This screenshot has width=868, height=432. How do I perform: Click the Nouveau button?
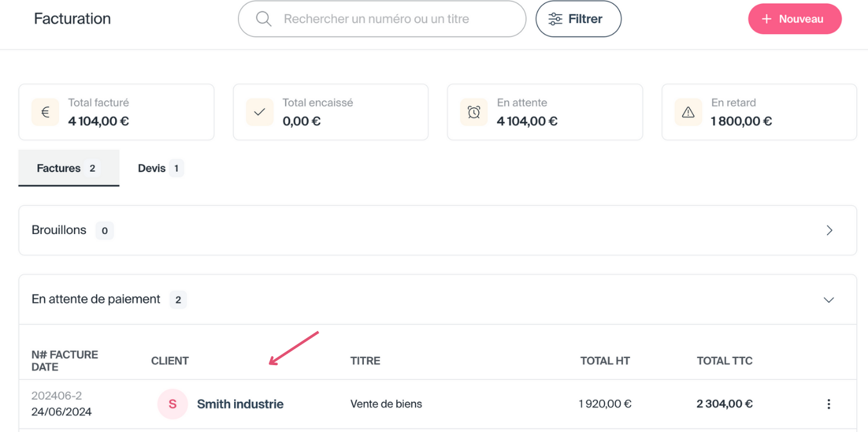pyautogui.click(x=795, y=19)
